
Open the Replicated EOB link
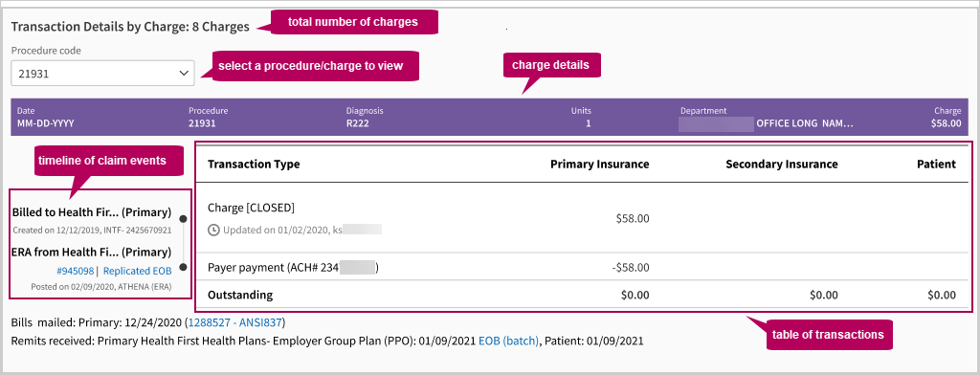pyautogui.click(x=138, y=272)
